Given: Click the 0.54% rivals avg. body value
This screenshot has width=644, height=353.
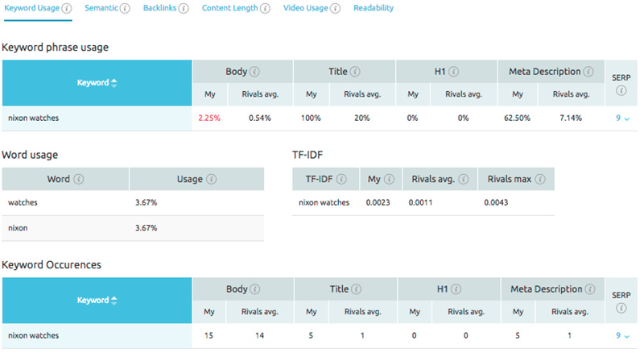Looking at the screenshot, I should pos(259,118).
